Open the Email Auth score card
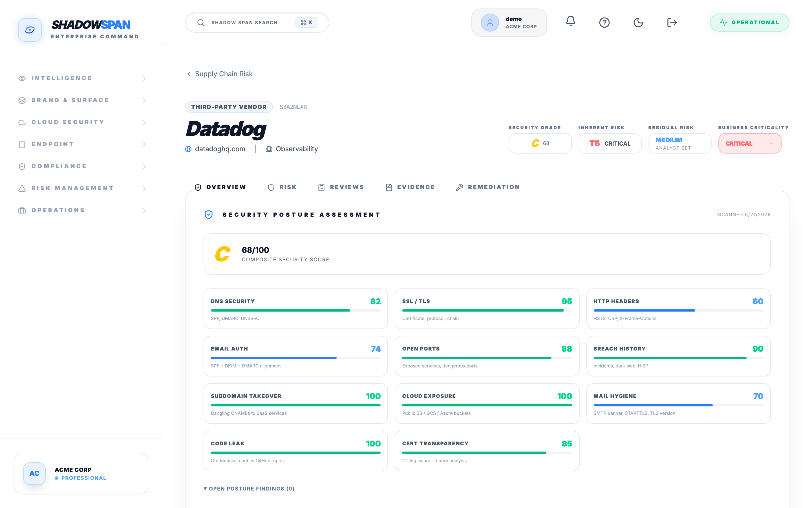Viewport: 812px width, 508px height. [x=295, y=356]
